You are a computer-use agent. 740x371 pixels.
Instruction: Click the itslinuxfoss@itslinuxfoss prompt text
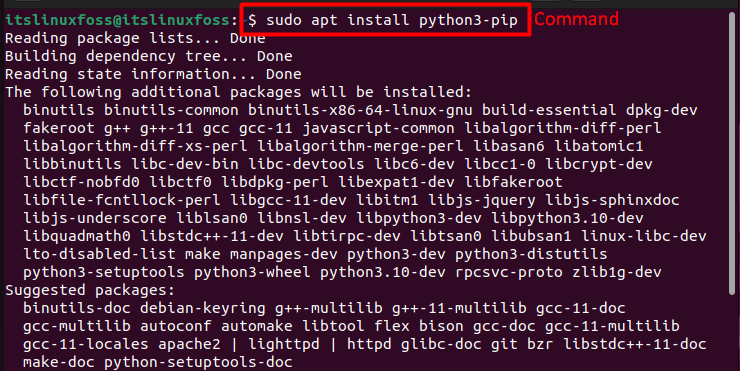tap(118, 20)
